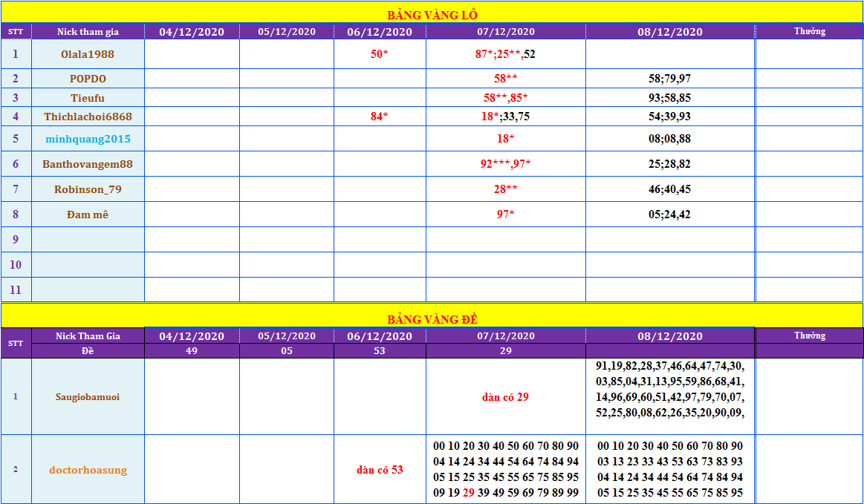The image size is (864, 504).
Task: Select the '25;28,82' cell
Action: 670,163
